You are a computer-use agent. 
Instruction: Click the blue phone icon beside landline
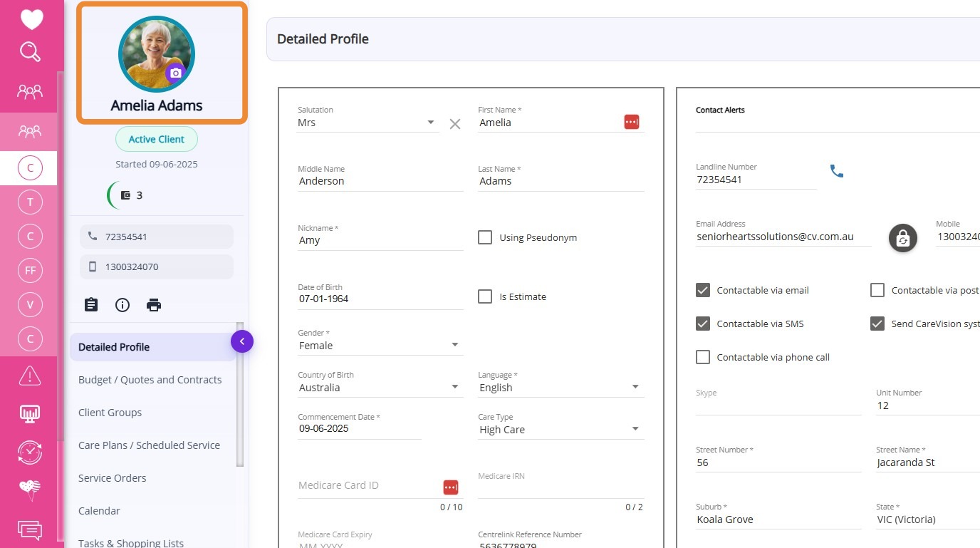coord(837,172)
